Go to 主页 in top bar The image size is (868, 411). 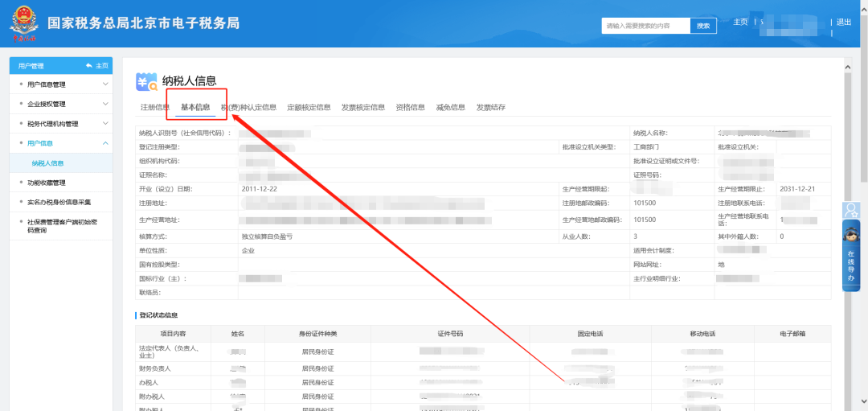741,23
